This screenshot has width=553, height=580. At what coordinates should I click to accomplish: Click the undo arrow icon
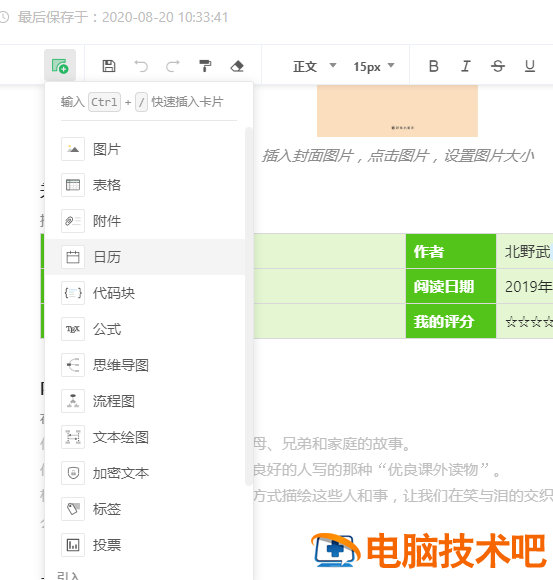[141, 66]
